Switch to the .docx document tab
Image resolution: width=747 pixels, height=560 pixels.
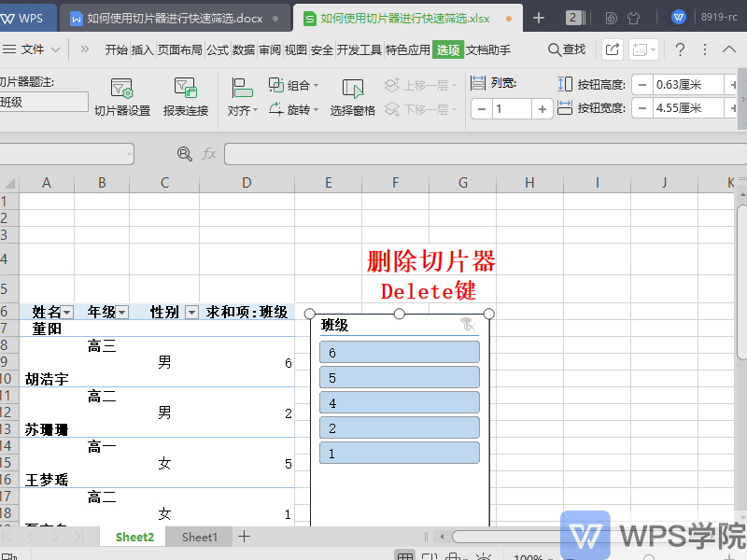175,19
